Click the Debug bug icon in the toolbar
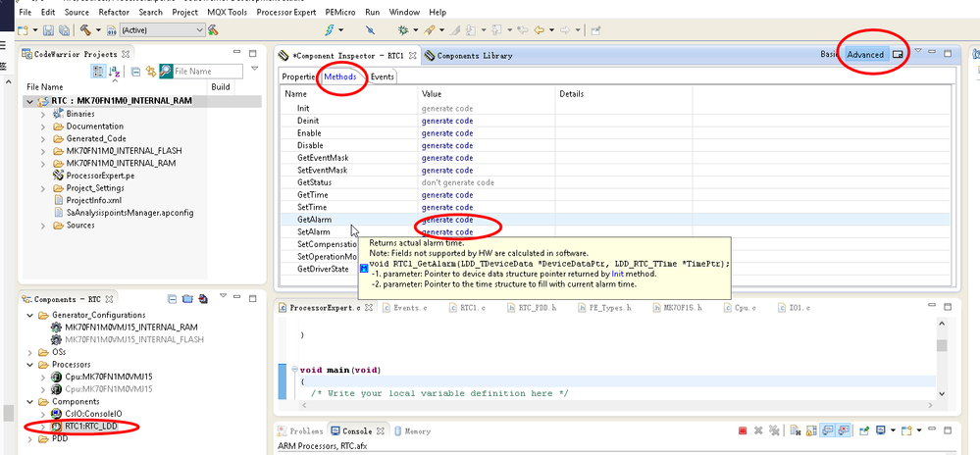980x455 pixels. (x=403, y=30)
